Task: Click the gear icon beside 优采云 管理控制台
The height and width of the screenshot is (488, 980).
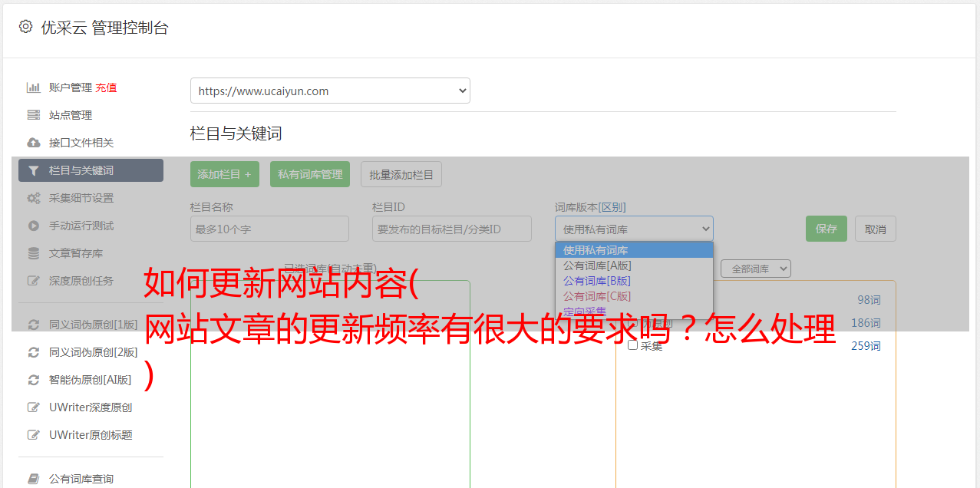Action: [x=25, y=27]
